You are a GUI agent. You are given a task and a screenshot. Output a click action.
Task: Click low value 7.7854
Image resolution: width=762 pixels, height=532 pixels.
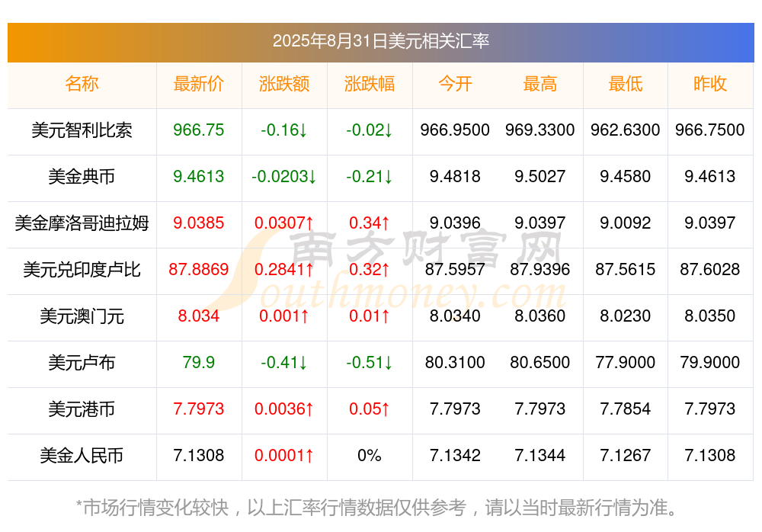[x=626, y=409]
